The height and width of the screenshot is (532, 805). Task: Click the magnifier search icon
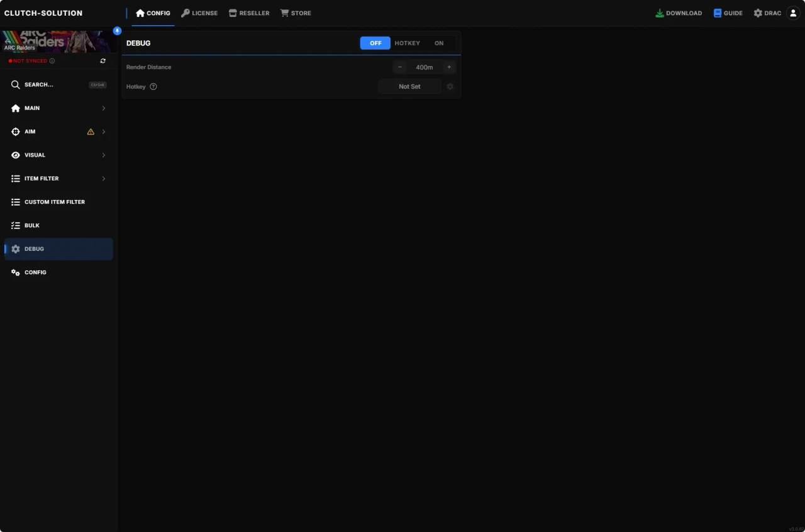point(16,84)
